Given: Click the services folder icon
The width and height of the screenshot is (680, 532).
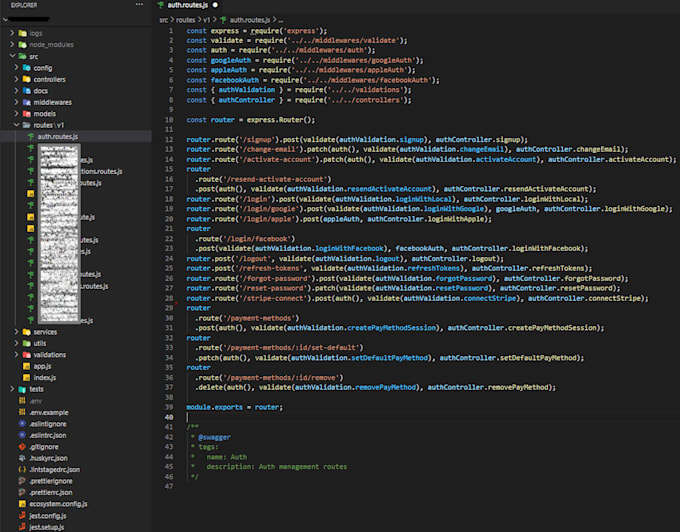Looking at the screenshot, I should [x=26, y=332].
